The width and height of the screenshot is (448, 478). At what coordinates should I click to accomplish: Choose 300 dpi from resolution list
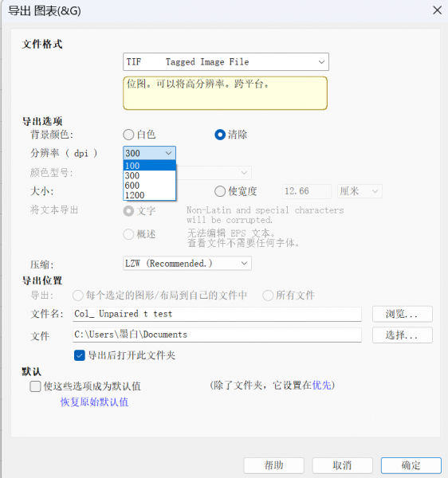[149, 175]
